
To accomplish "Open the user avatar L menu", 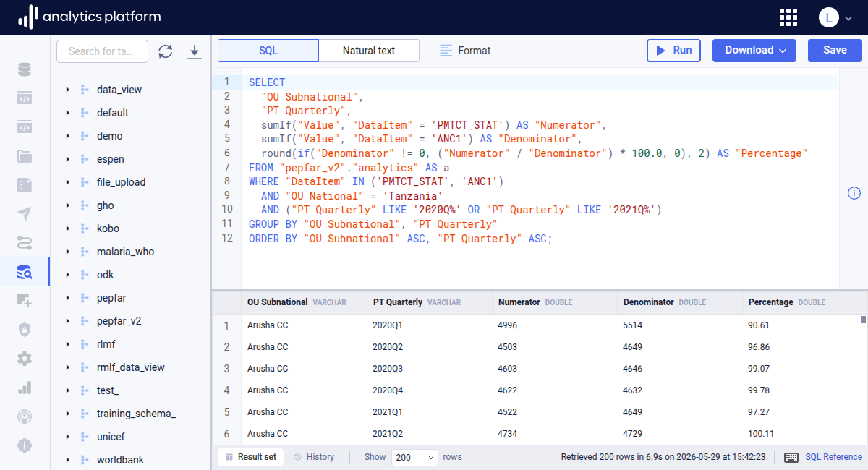I will tap(828, 17).
